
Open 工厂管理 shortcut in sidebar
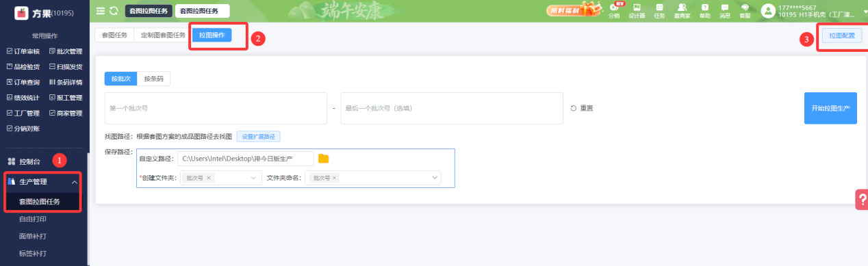click(23, 113)
